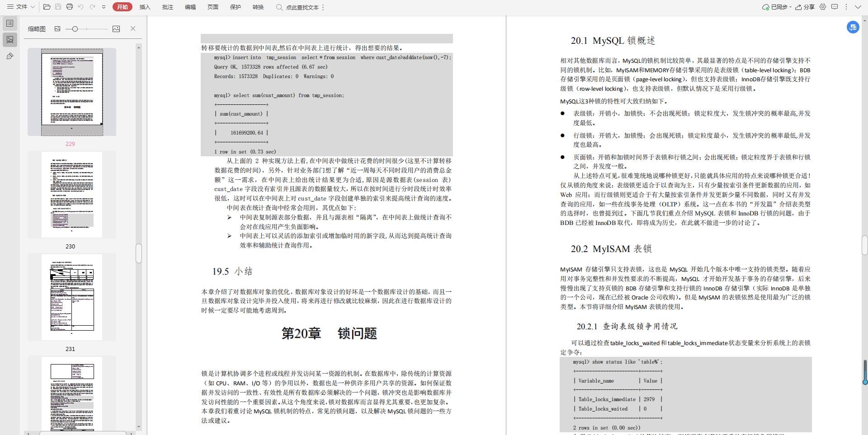Viewport: 868px width, 435px height.
Task: Click the search magnifier icon
Action: point(279,7)
